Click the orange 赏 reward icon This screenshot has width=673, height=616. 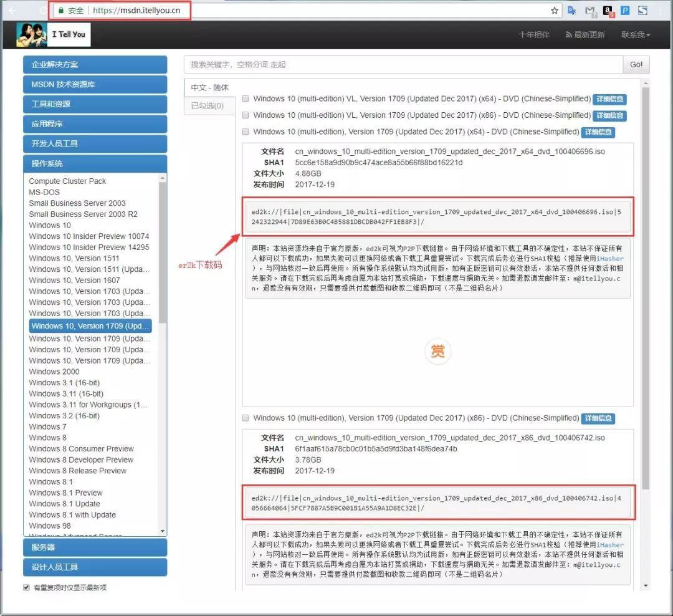pyautogui.click(x=437, y=351)
